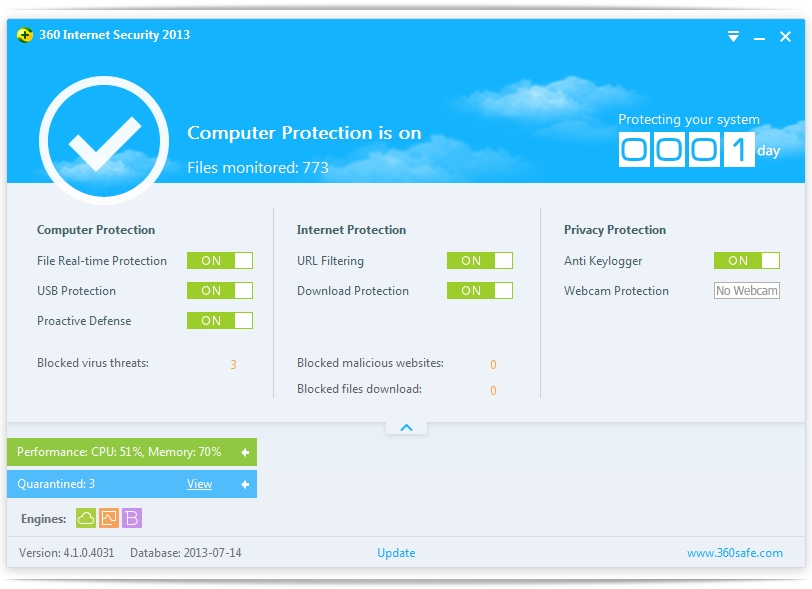The height and width of the screenshot is (589, 812).
Task: Click the Protecting your system label
Action: [x=689, y=120]
